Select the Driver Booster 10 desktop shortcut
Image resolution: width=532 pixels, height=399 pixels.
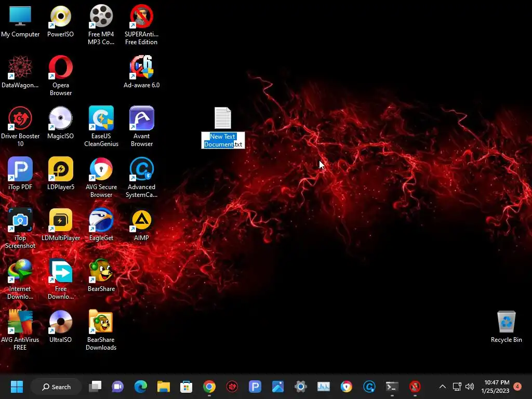(20, 127)
